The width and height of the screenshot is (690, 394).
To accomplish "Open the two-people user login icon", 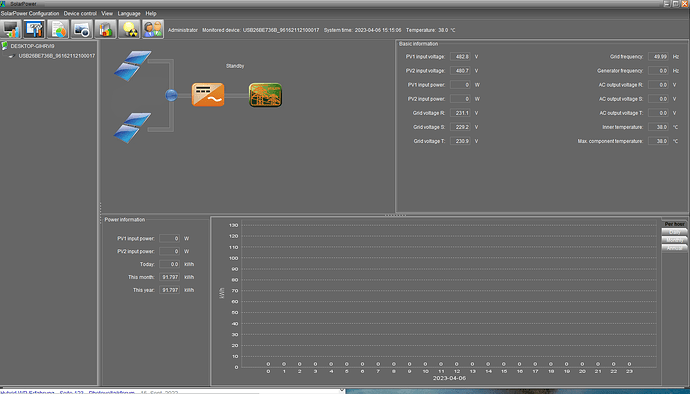I will point(153,29).
